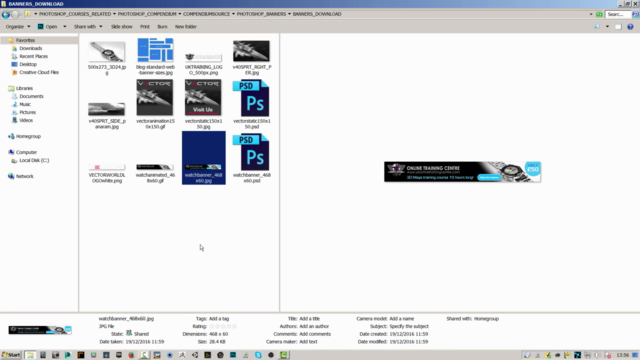Click the banner image in preview pane
The image size is (640, 360).
462,172
